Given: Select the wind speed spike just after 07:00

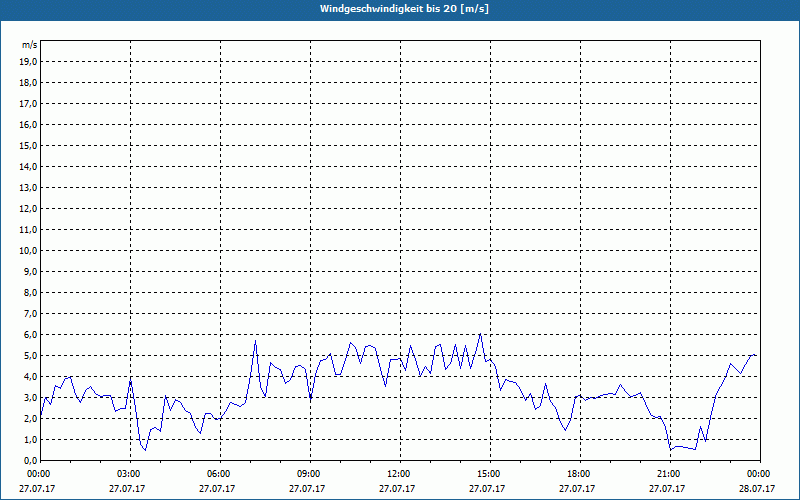Looking at the screenshot, I should click(255, 341).
